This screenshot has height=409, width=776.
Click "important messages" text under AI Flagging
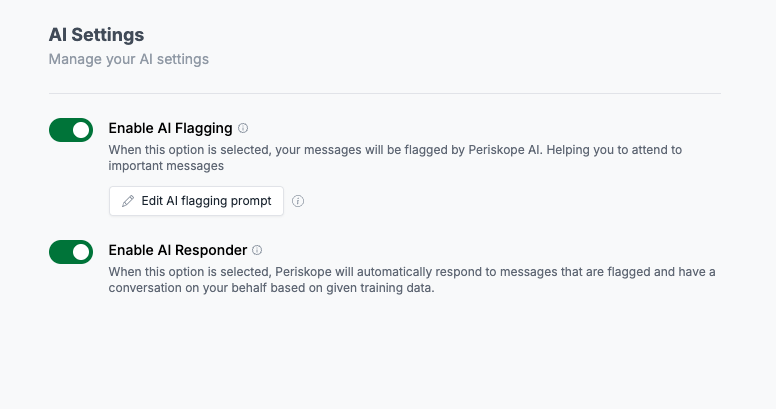point(166,166)
